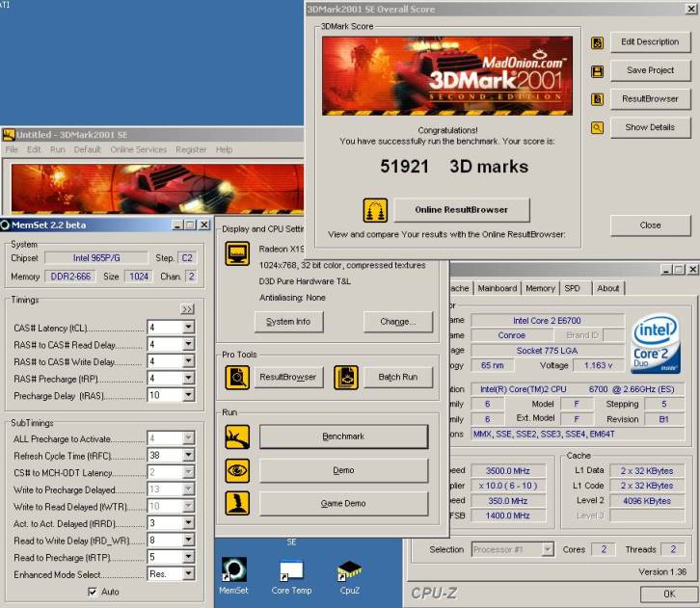Open Read to Precharge (tRTP) dropdown
The image size is (700, 608).
click(188, 557)
